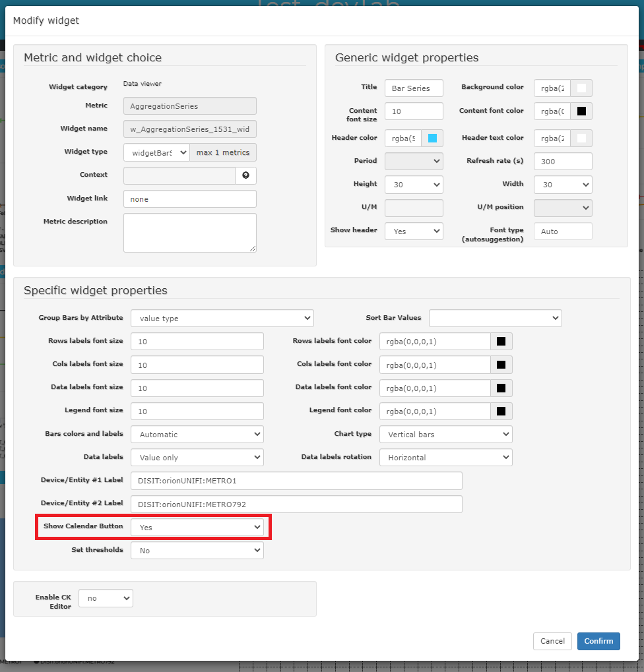
Task: Open the Show Calendar Button dropdown
Action: (197, 528)
